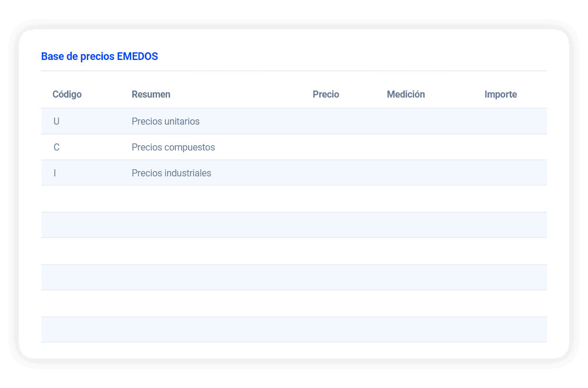Select the Precio column header
588x388 pixels.
pos(326,94)
